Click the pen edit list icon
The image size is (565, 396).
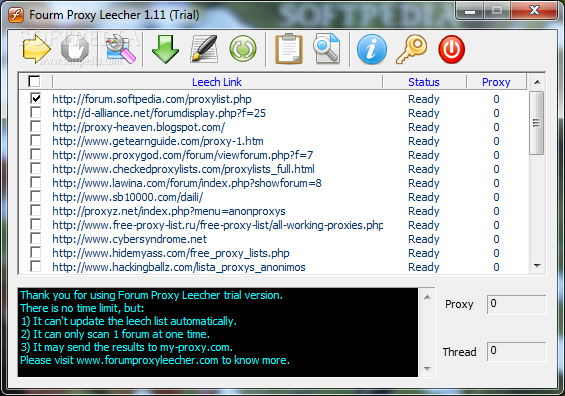(204, 49)
